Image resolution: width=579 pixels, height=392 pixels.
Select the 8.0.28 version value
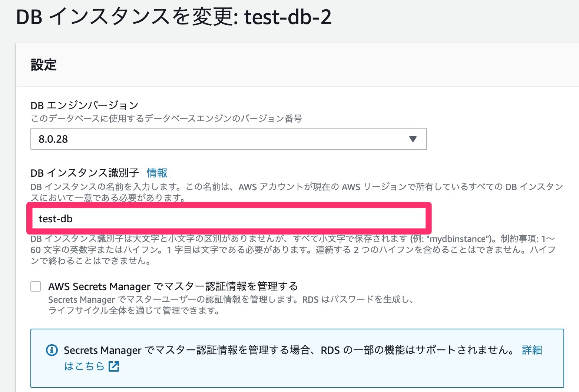[53, 139]
